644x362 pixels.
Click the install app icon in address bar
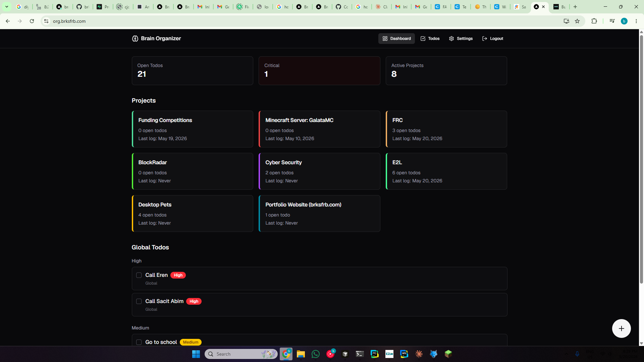coord(567,21)
